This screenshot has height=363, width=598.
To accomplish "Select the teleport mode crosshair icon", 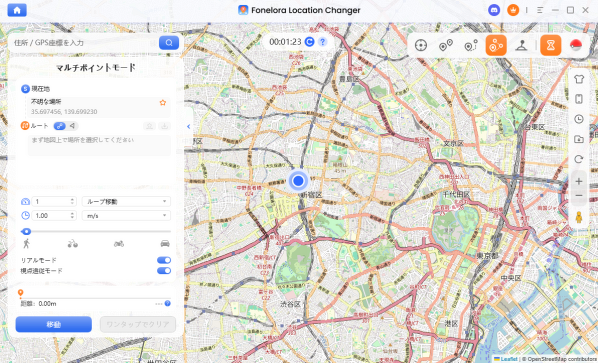I will click(x=421, y=46).
